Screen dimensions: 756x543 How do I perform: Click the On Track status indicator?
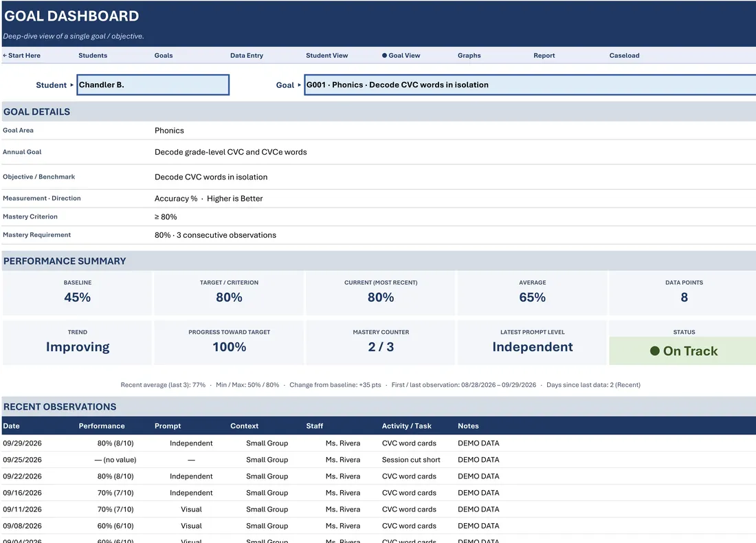click(684, 351)
